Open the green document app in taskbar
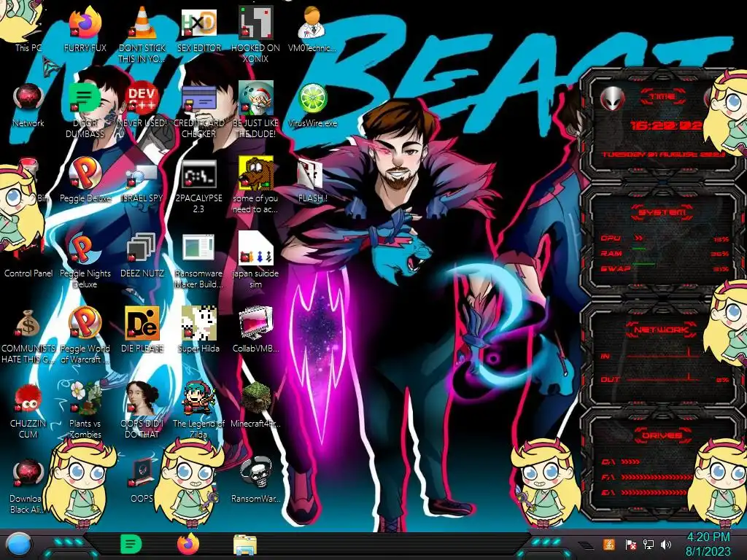Viewport: 747px width, 560px height. (x=131, y=544)
